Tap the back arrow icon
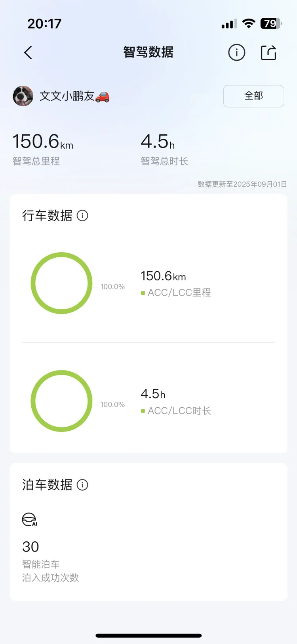297x644 pixels. pyautogui.click(x=28, y=52)
